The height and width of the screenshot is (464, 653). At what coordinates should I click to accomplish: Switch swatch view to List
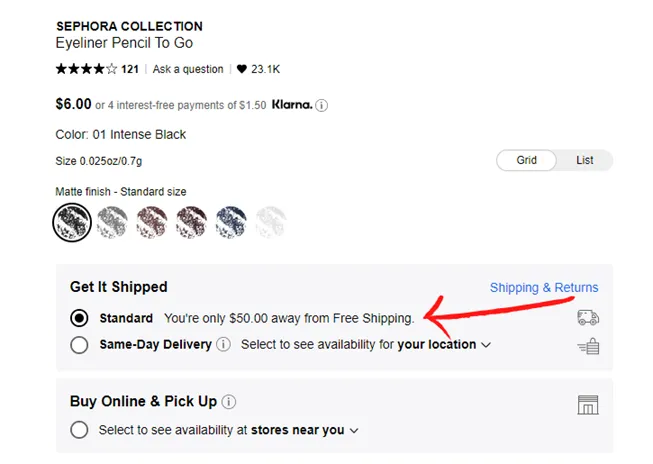(584, 160)
